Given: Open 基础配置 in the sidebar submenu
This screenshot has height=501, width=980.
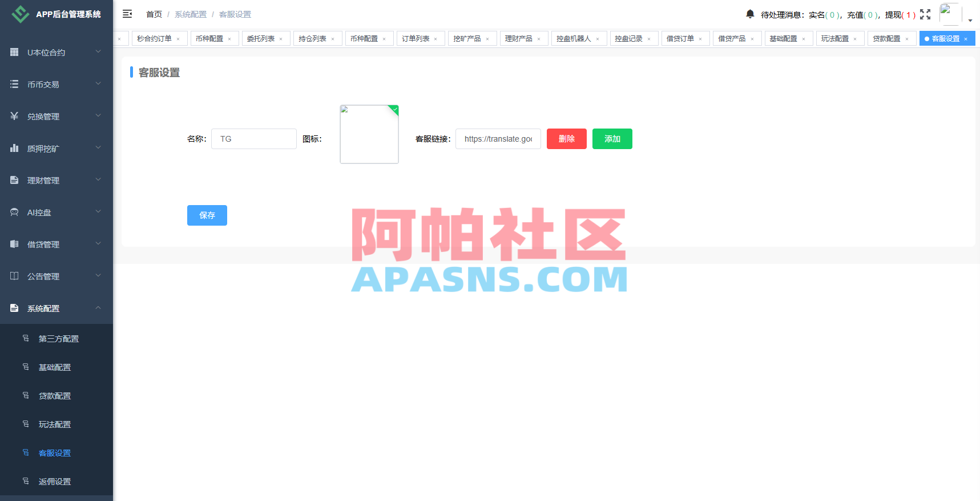Looking at the screenshot, I should [55, 367].
